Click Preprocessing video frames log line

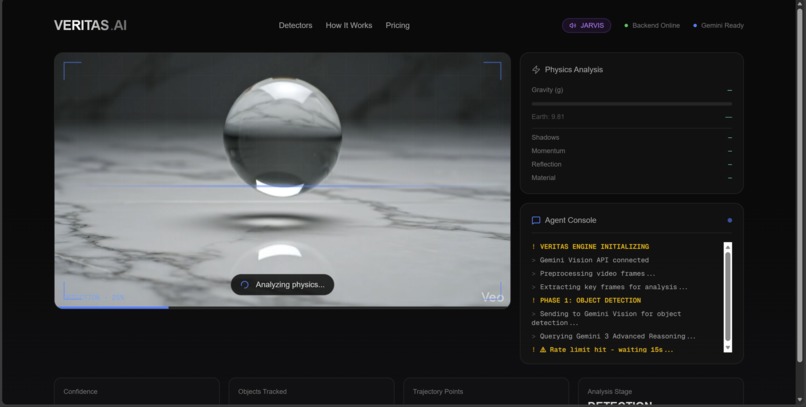coord(593,273)
